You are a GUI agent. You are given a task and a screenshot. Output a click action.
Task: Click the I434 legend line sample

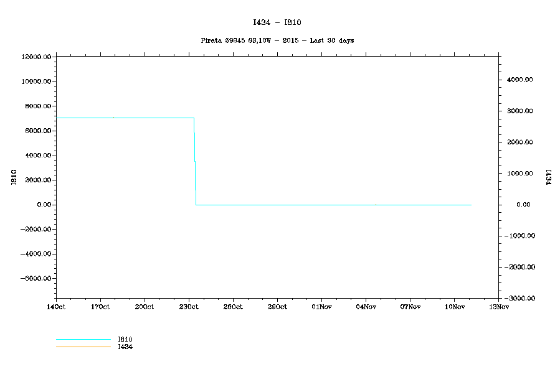(83, 347)
